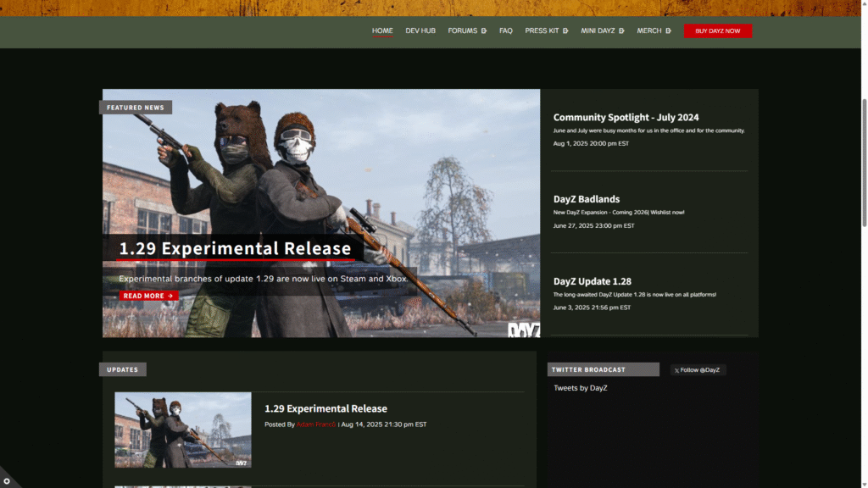This screenshot has height=488, width=868.
Task: Open the featured 1.29 Experimental Release headline
Action: (x=235, y=248)
